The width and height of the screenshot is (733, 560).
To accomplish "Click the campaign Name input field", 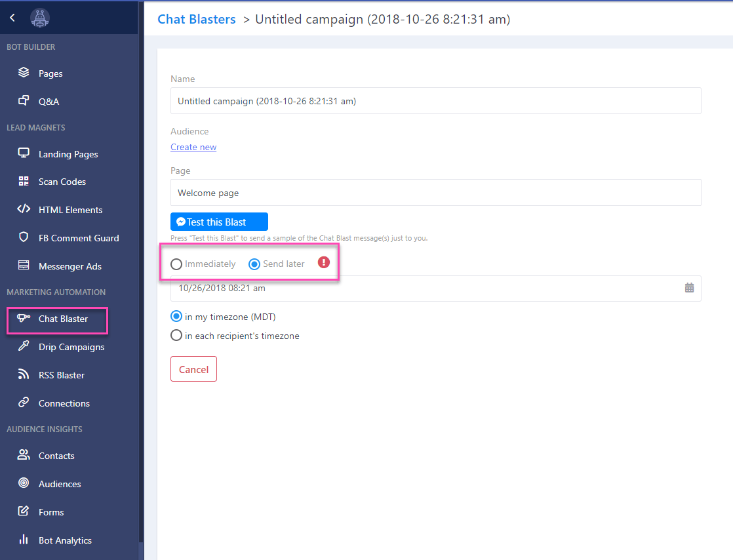I will pos(436,101).
